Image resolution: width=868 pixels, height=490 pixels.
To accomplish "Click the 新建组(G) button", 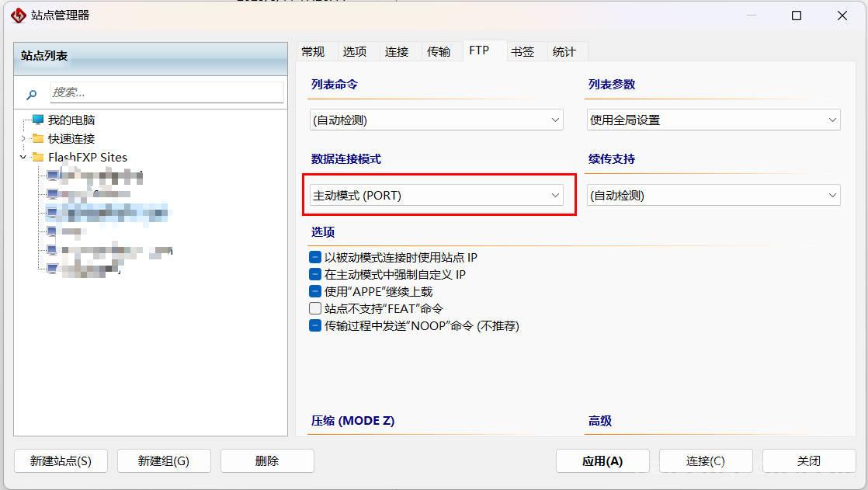I will click(164, 460).
